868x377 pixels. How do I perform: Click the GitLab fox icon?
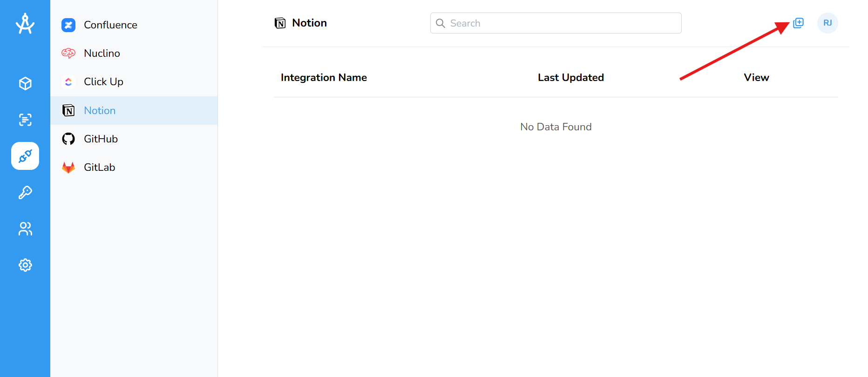click(x=68, y=168)
